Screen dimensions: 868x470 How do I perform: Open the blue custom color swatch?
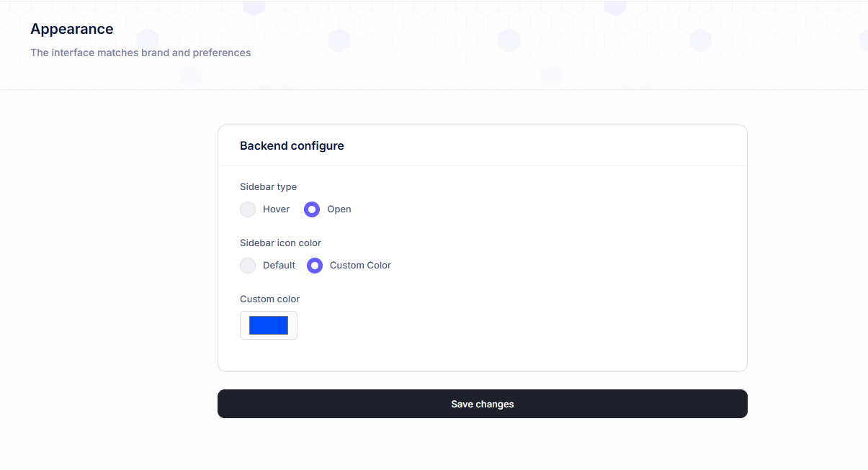(x=269, y=325)
